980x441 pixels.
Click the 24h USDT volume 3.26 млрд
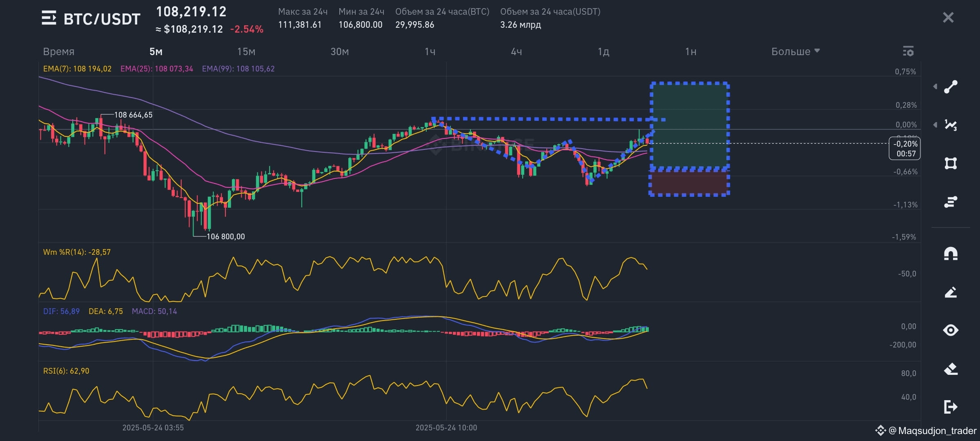521,24
